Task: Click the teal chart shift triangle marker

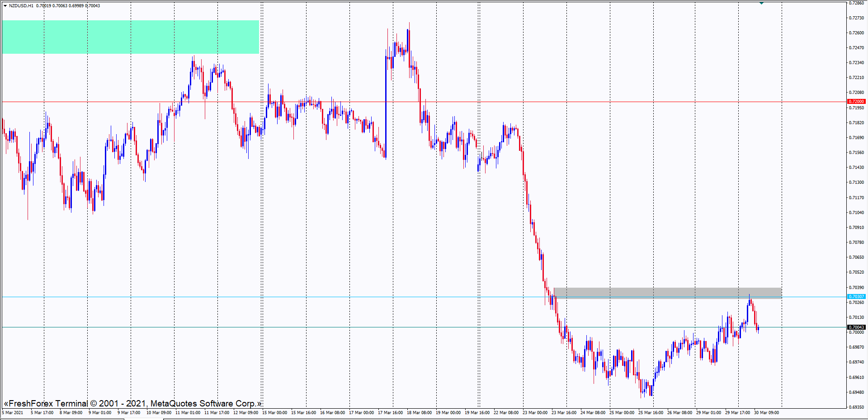Action: (761, 3)
